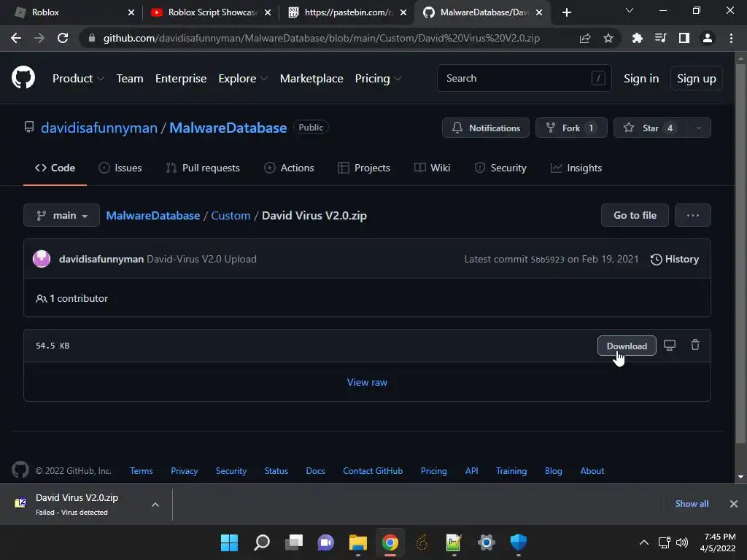Click the GitHub logo home icon
The image size is (747, 560).
coord(23,77)
